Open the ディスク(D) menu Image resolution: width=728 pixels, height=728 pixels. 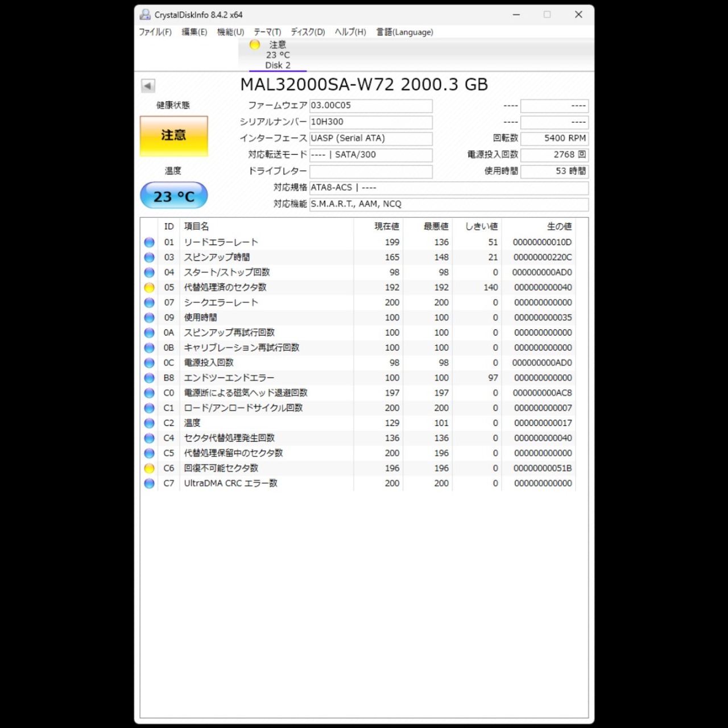[x=308, y=32]
